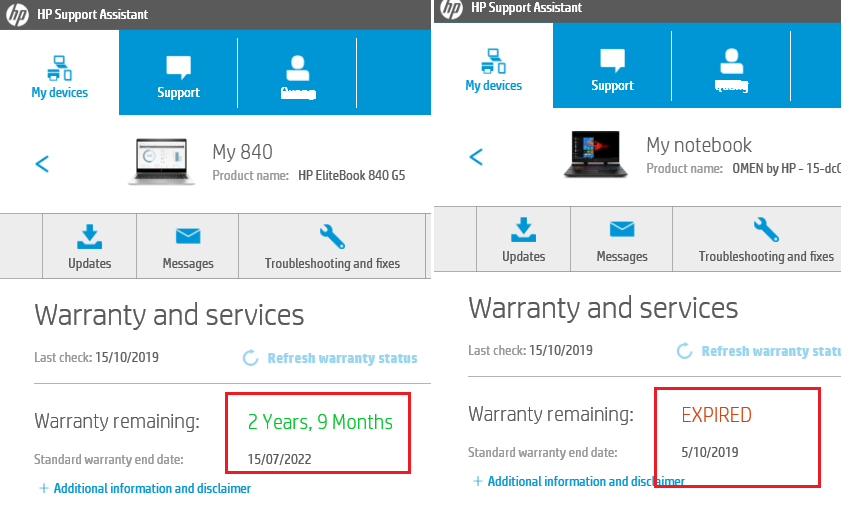Open Messages for the OMEN notebook
The width and height of the screenshot is (857, 508).
click(x=622, y=240)
